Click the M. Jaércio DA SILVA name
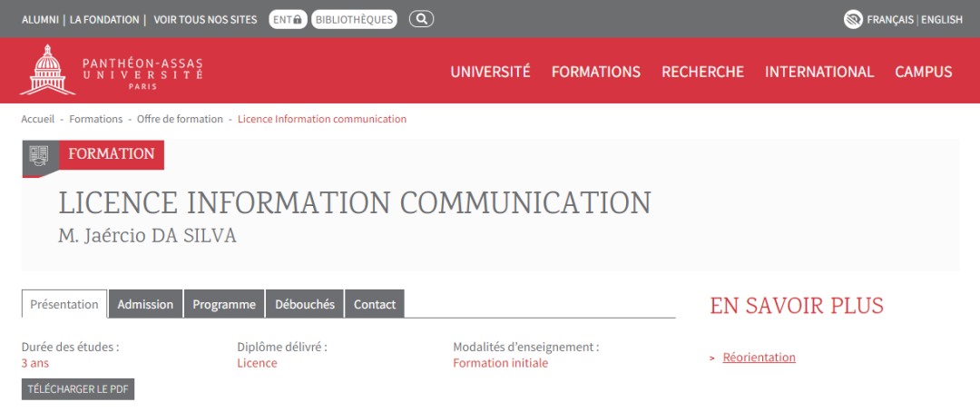Screen dimensions: 980x412 click(148, 236)
